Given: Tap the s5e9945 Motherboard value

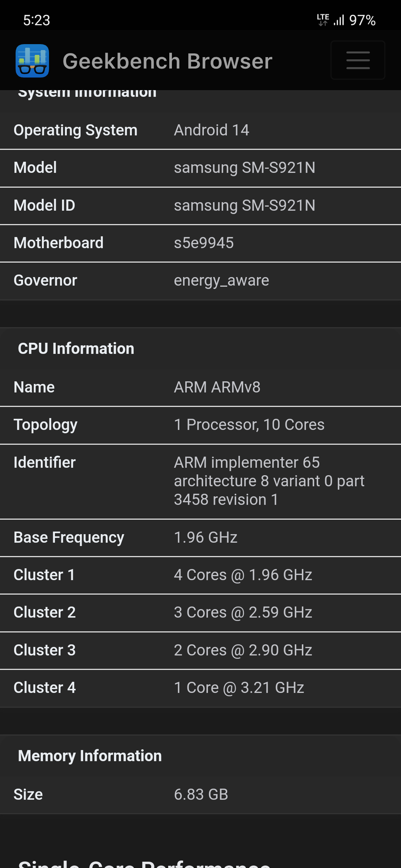Looking at the screenshot, I should tap(204, 243).
